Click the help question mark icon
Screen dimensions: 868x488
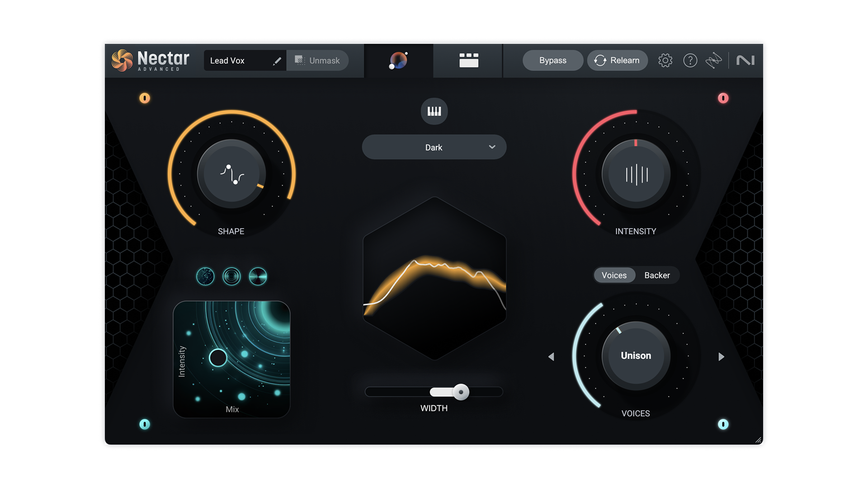click(690, 61)
